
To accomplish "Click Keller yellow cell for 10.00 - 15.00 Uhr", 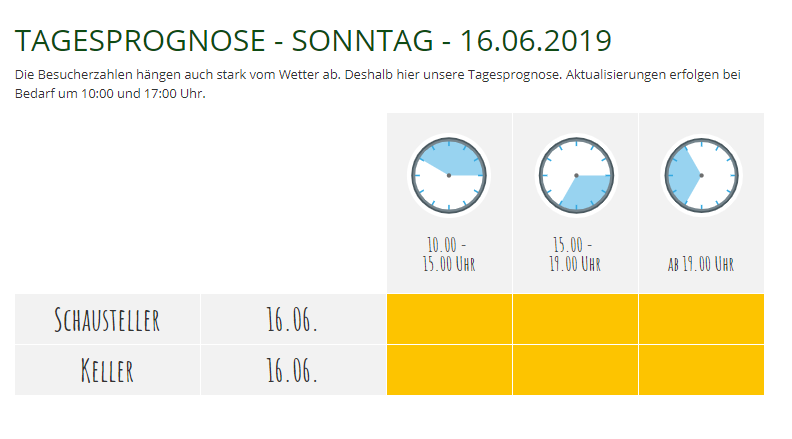I will point(449,370).
